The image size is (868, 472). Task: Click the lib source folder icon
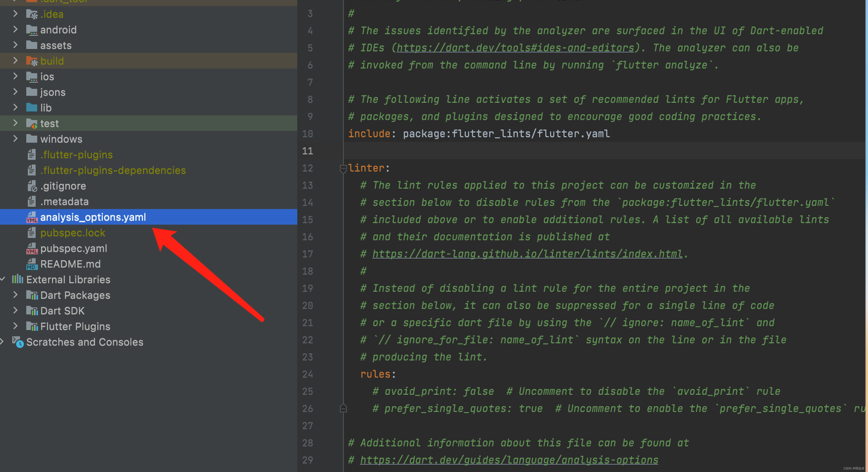[32, 108]
